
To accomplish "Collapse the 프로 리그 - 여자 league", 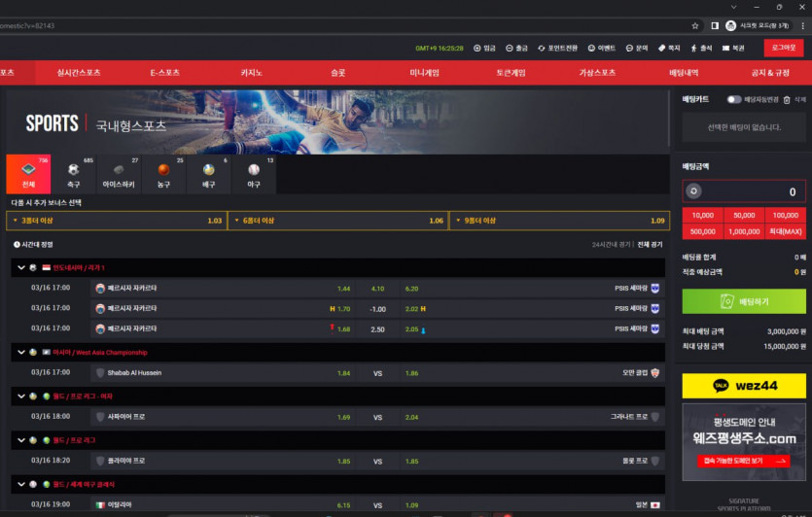I will coord(21,396).
